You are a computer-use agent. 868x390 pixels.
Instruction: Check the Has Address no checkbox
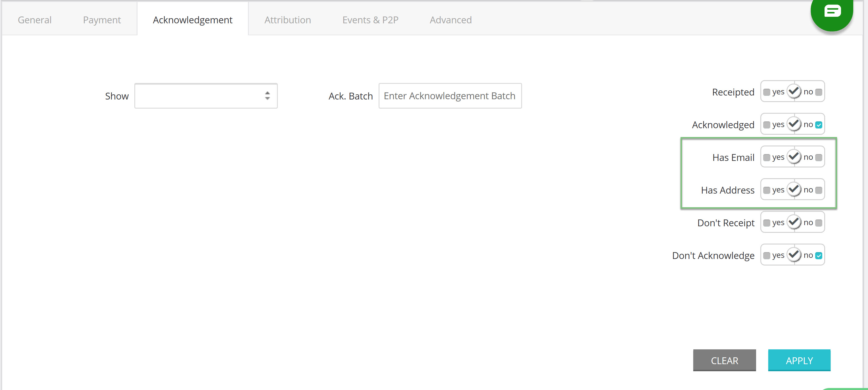point(819,190)
